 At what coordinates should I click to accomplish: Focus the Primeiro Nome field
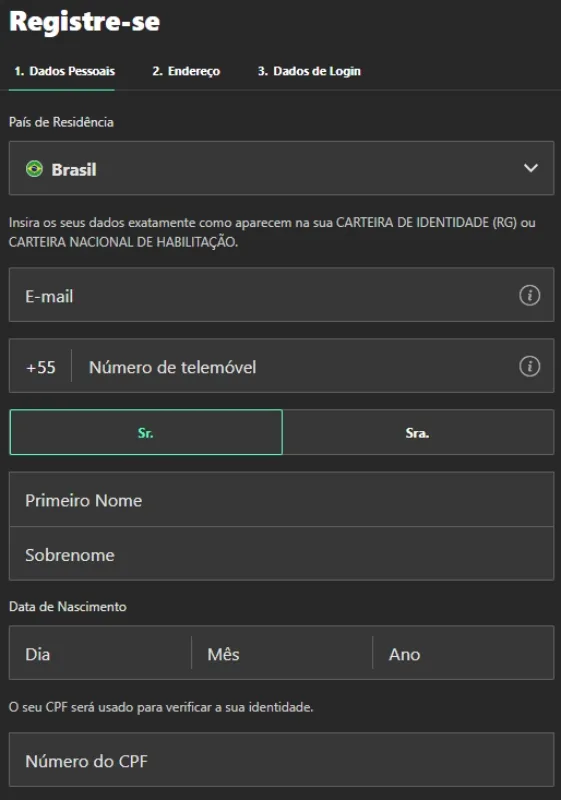coord(282,499)
